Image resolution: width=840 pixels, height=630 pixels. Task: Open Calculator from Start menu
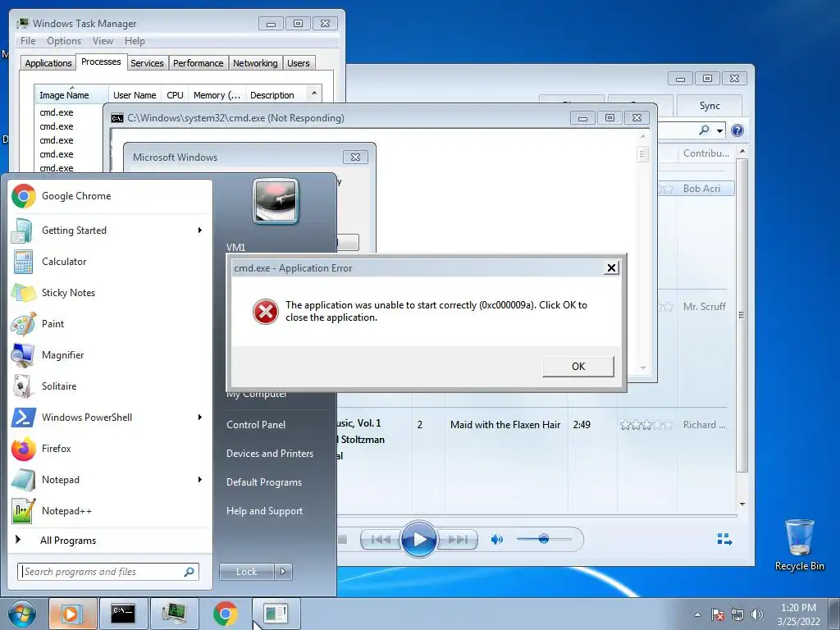110,262
